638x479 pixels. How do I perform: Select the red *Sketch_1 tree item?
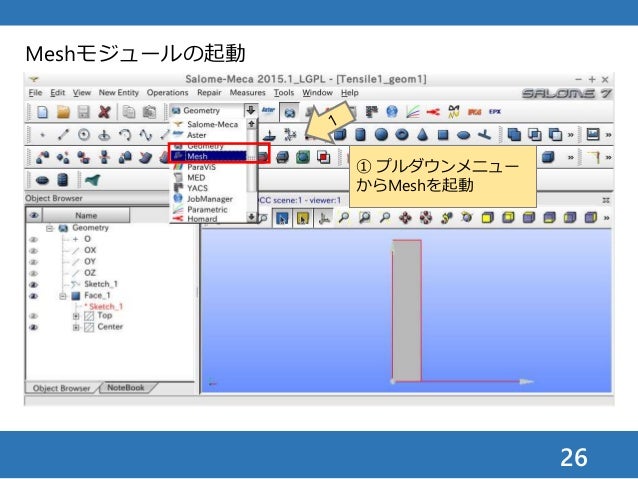point(103,306)
